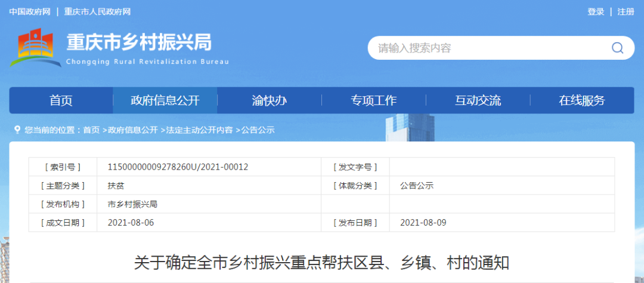Click 法定主动公开内容 in the breadcrumb
This screenshot has height=283, width=644.
(199, 130)
